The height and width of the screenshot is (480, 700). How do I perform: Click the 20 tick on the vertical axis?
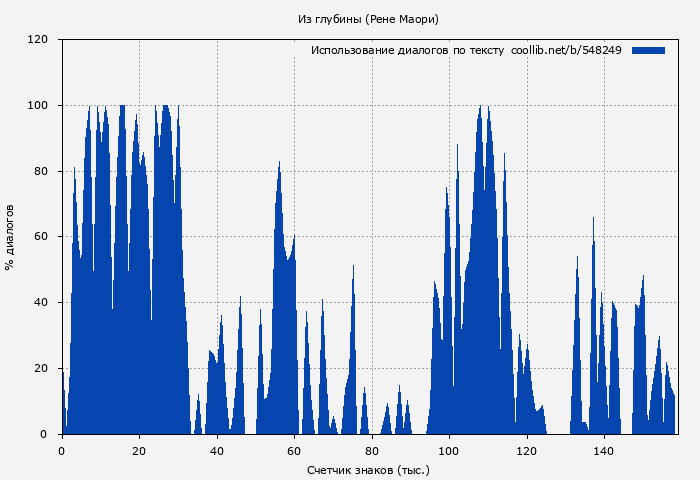[41, 369]
